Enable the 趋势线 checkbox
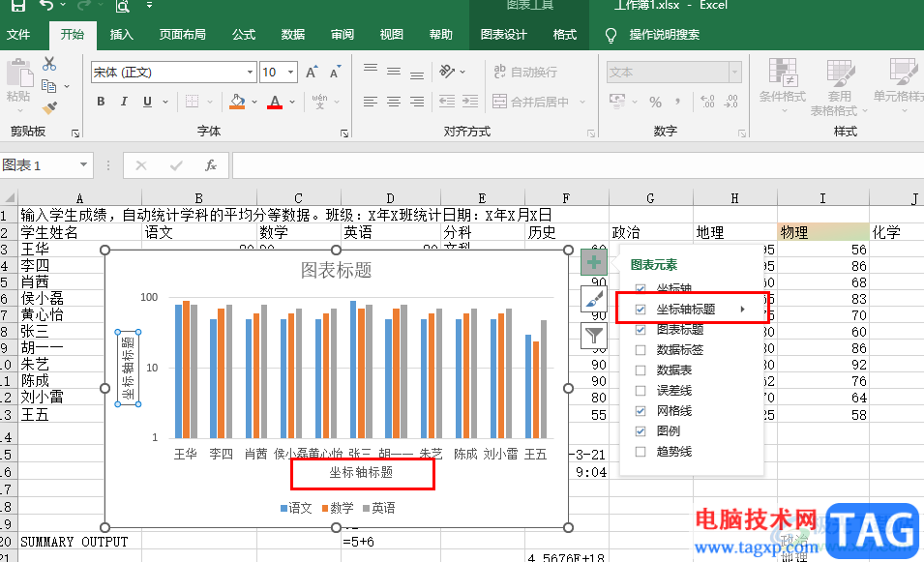 (641, 452)
